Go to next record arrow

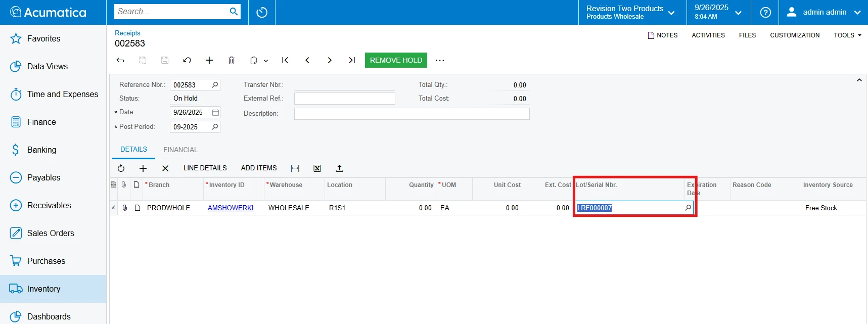330,60
